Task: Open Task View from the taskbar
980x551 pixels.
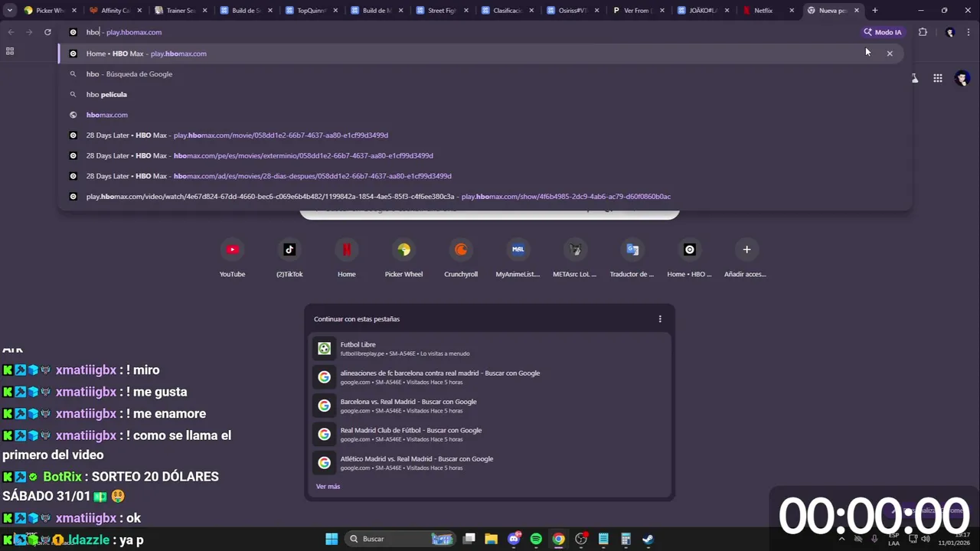Action: pyautogui.click(x=469, y=539)
